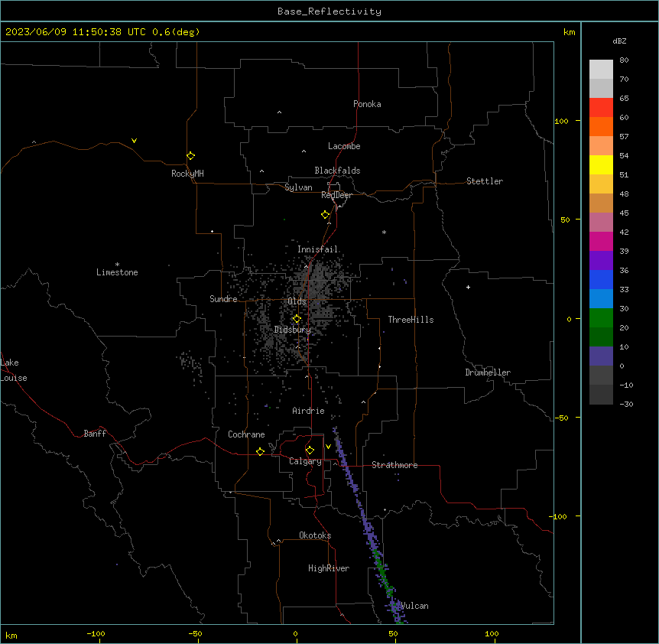The image size is (659, 644).
Task: Select the orange 57–60 dBZ legend swatch
Action: coord(601,126)
